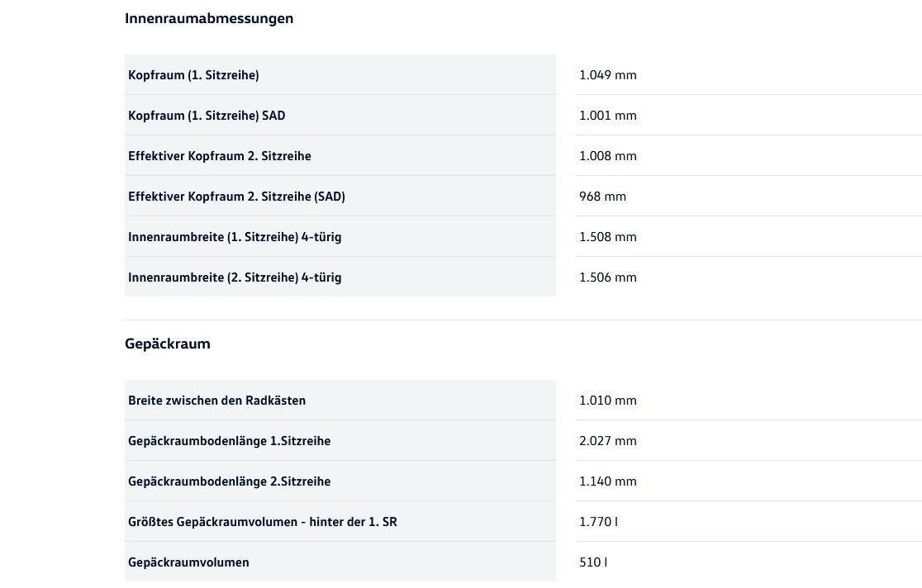Screen dimensions: 922x588
Task: Click the 1.770 l value
Action: point(598,522)
